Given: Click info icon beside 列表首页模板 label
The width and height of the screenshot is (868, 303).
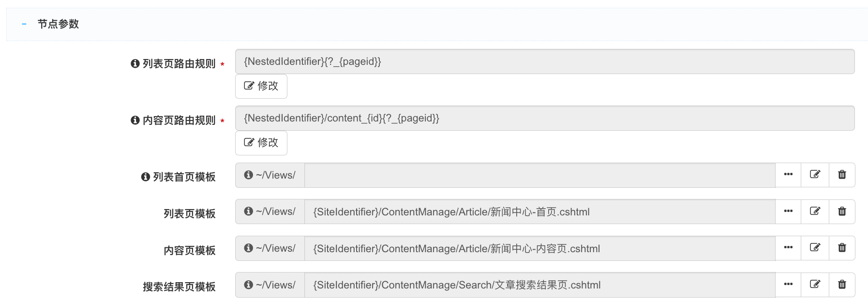Looking at the screenshot, I should tap(145, 177).
